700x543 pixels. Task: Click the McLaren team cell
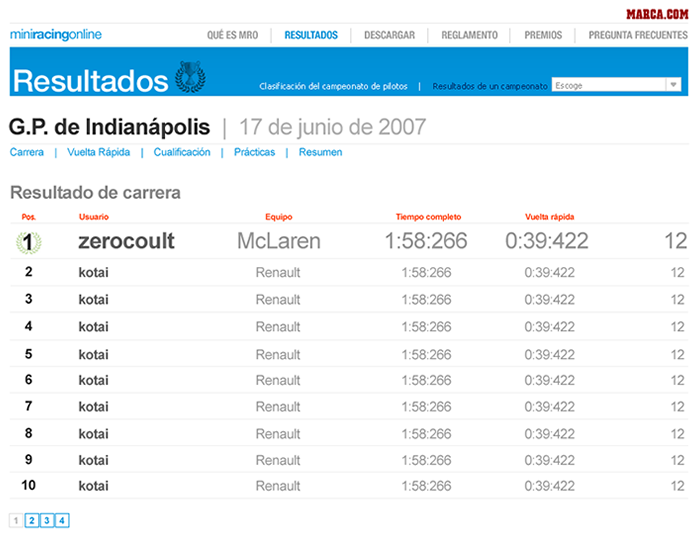tap(279, 241)
